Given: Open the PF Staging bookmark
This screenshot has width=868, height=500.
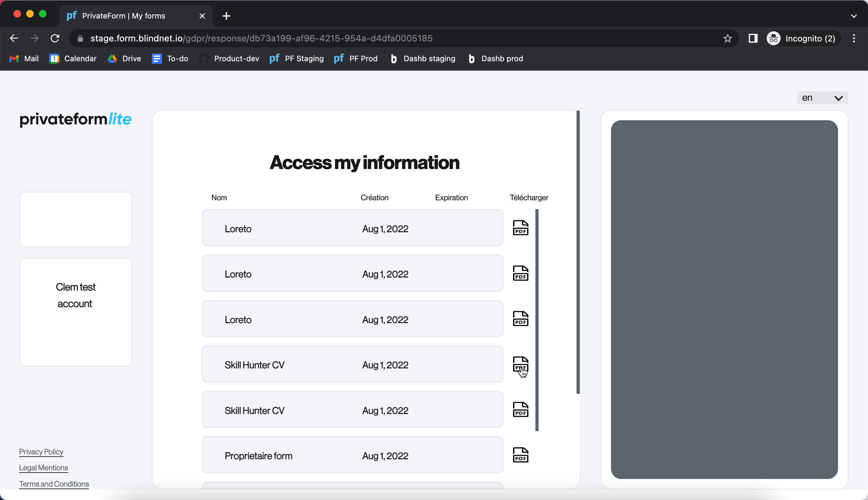Looking at the screenshot, I should tap(297, 59).
